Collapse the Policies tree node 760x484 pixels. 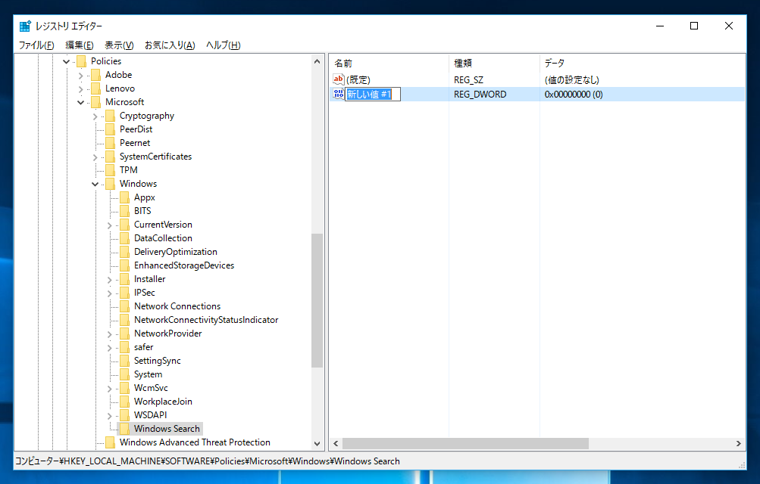point(66,62)
